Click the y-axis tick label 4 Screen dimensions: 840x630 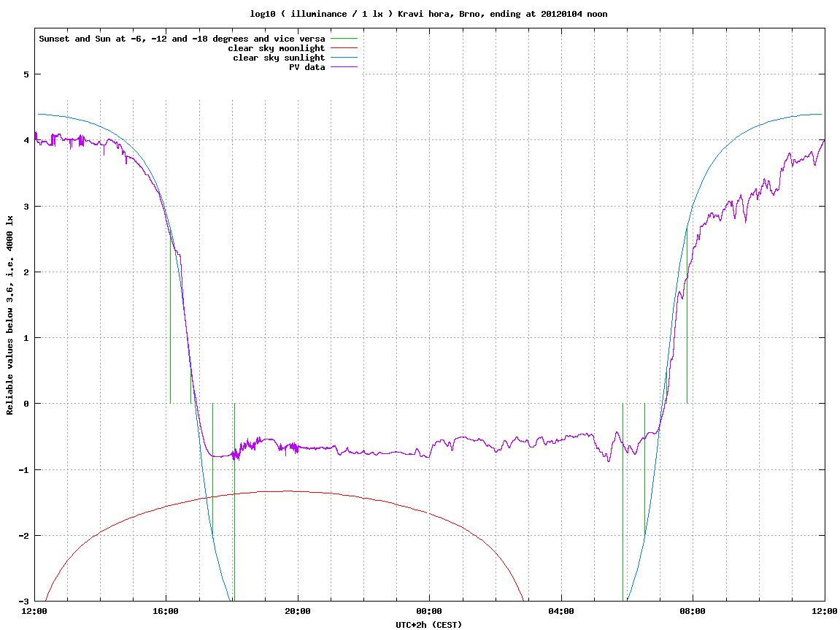(26, 140)
